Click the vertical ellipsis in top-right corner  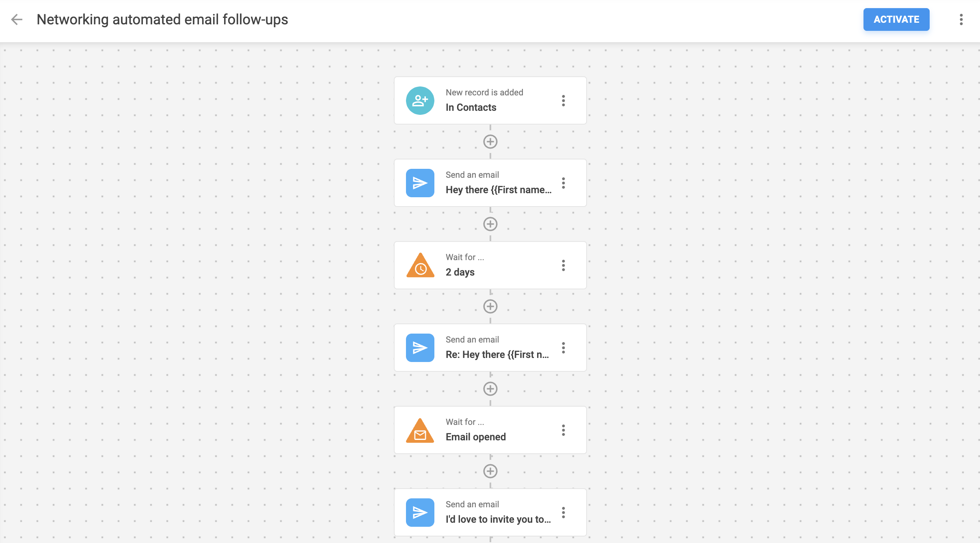pos(962,19)
